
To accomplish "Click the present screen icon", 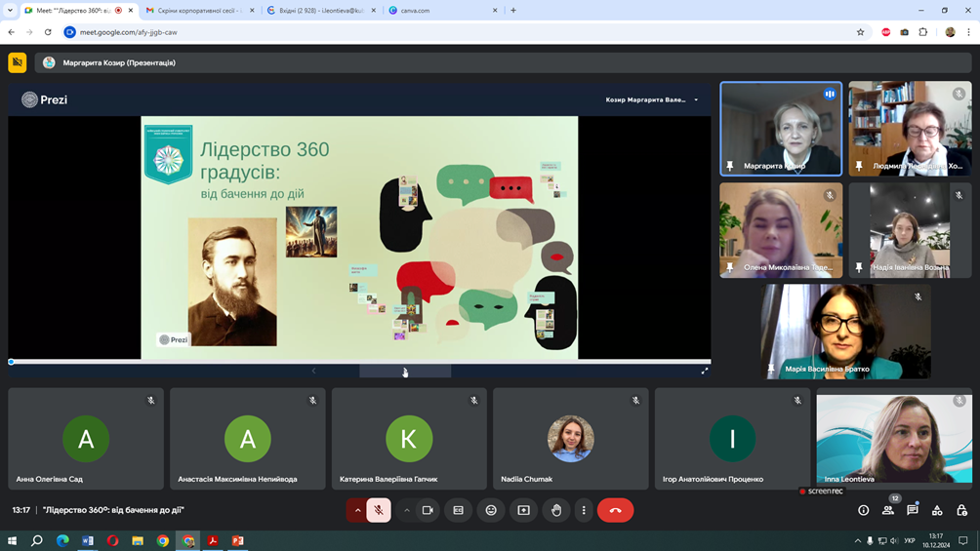I will click(x=524, y=510).
